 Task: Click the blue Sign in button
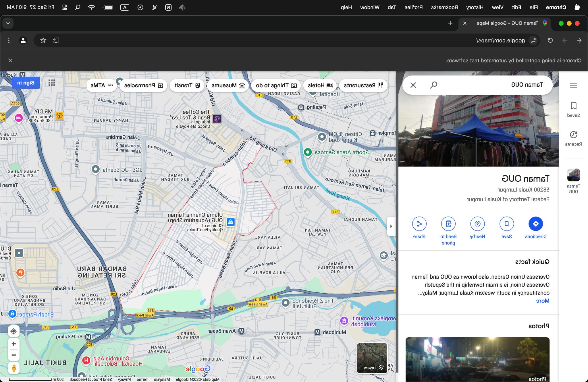(x=26, y=83)
